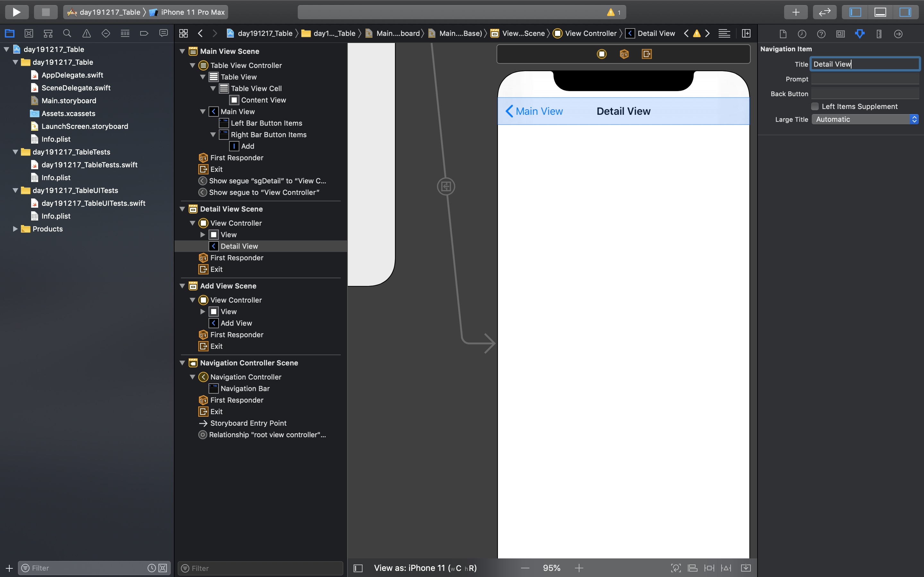The height and width of the screenshot is (577, 924).
Task: Click the Run (play) button
Action: coord(16,12)
